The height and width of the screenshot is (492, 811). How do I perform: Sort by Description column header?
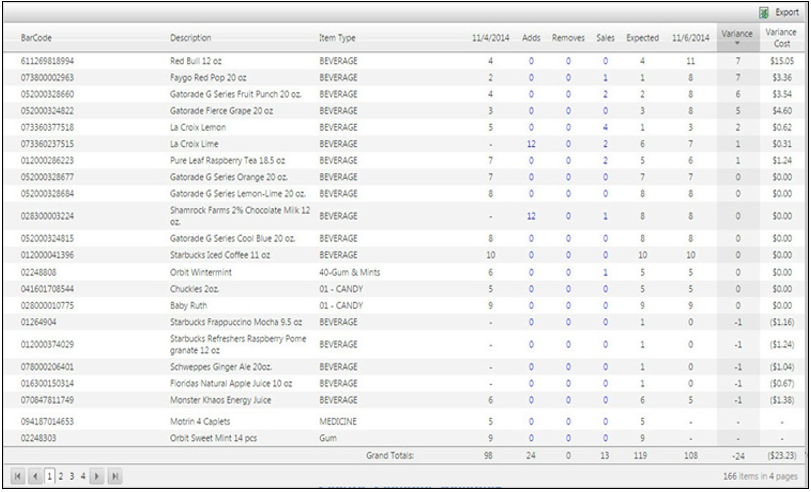(190, 38)
